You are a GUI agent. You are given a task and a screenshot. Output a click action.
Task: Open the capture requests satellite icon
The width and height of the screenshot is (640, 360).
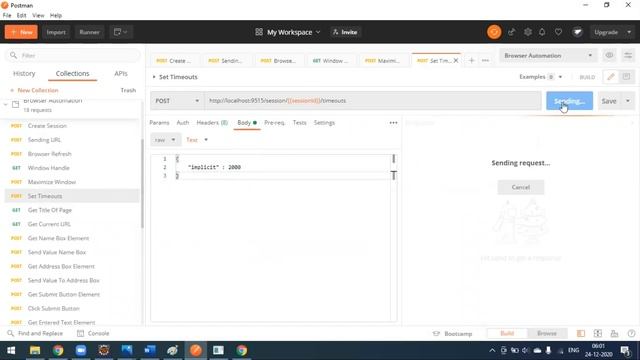coord(511,32)
